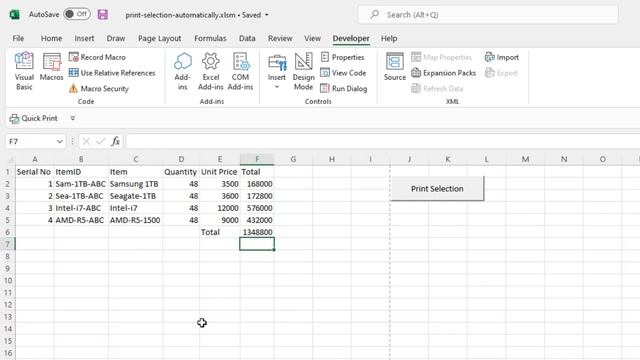Click Map Properties

[442, 57]
